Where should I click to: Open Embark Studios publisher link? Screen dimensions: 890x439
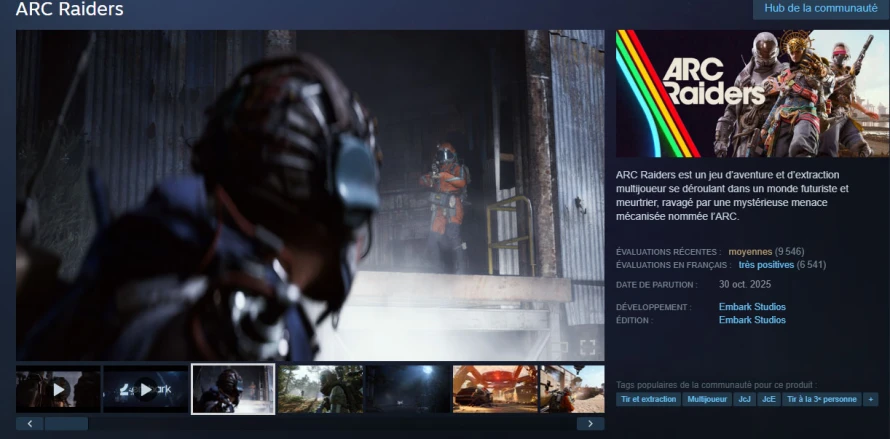click(752, 320)
